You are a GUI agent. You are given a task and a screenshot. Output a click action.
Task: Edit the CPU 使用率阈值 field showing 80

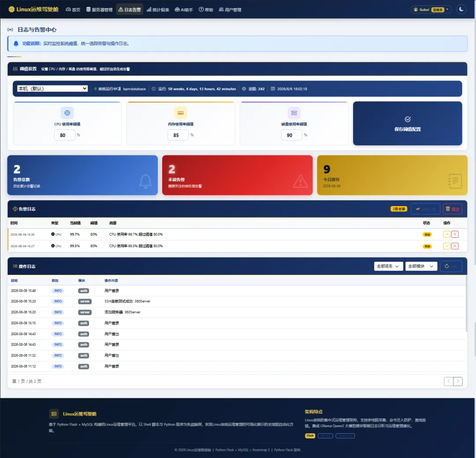pyautogui.click(x=65, y=135)
